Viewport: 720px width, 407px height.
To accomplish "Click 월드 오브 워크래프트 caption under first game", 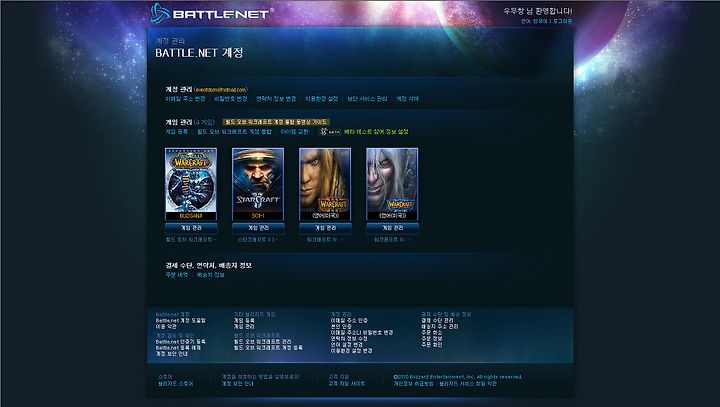I will pyautogui.click(x=191, y=240).
